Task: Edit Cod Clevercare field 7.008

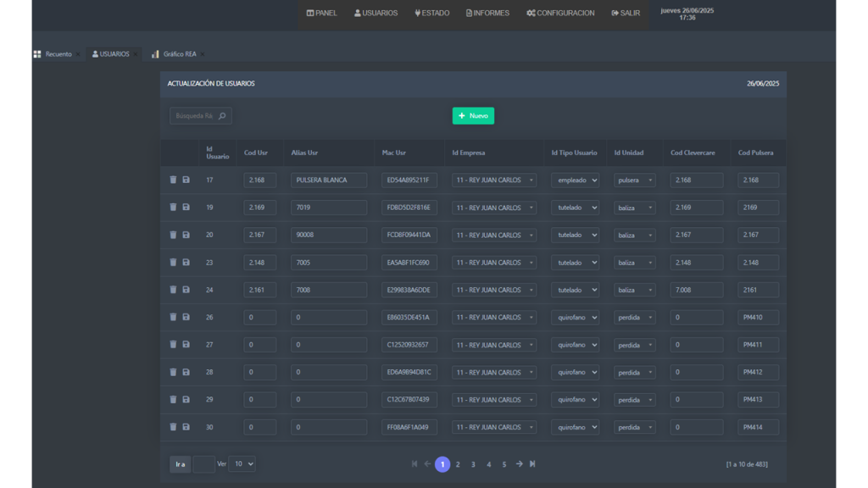Action: 697,290
